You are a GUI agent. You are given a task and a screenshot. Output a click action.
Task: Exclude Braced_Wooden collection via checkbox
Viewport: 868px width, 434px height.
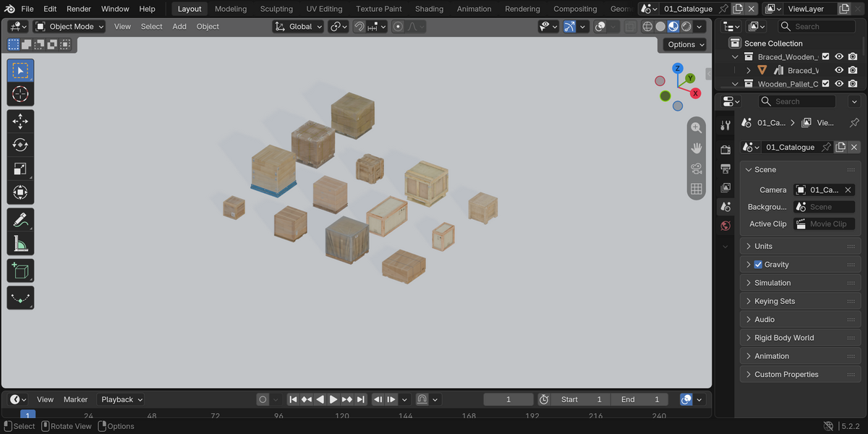coord(825,56)
